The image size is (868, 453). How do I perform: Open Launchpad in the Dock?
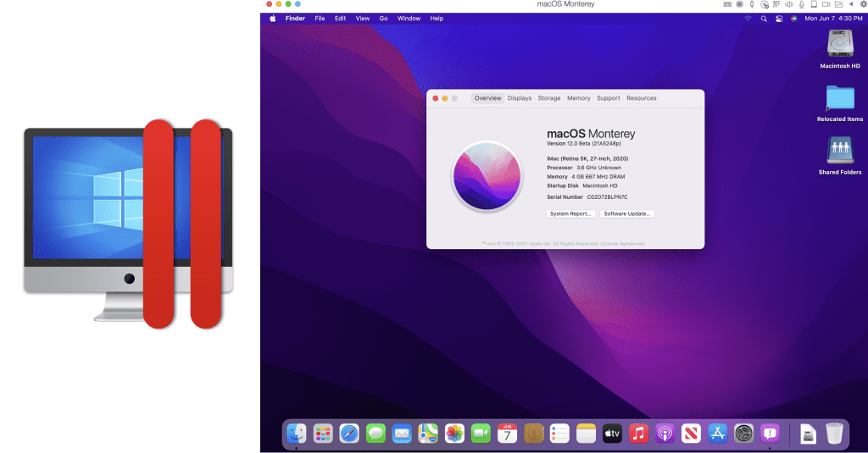(323, 434)
